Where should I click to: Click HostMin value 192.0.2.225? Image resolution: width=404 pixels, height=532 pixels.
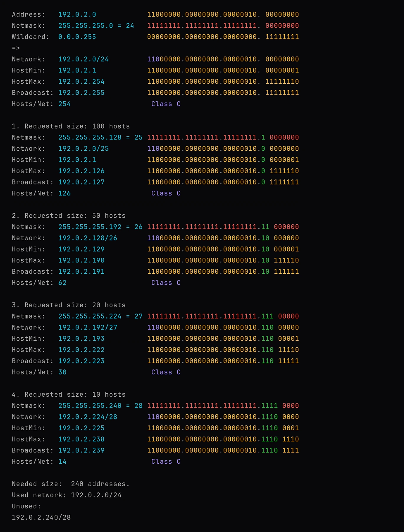pos(82,428)
